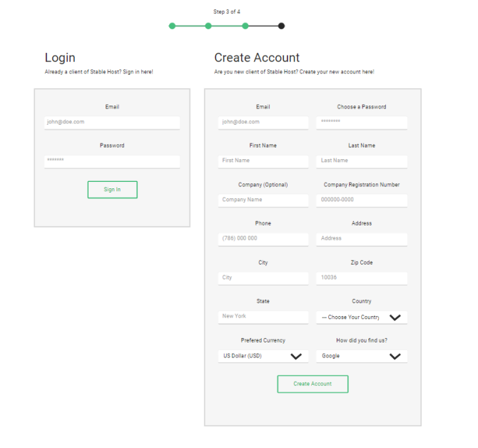Click the Zip Code input
Screen dimensions: 478x448
click(x=362, y=278)
